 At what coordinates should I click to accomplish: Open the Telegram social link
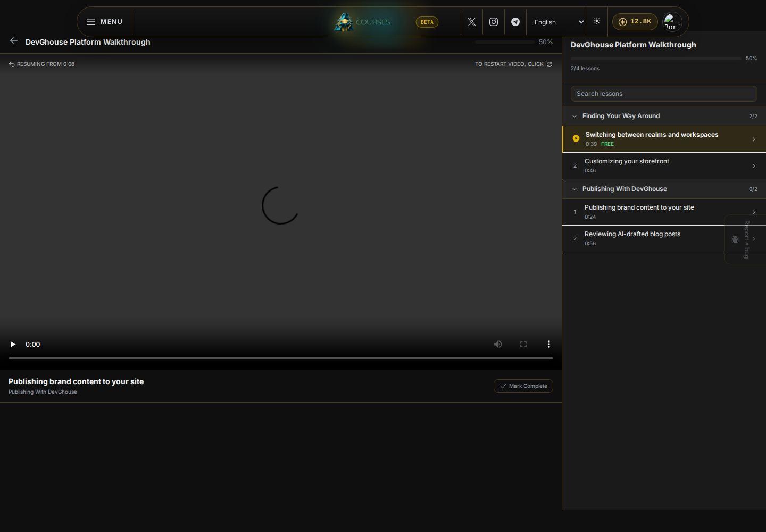(x=515, y=22)
